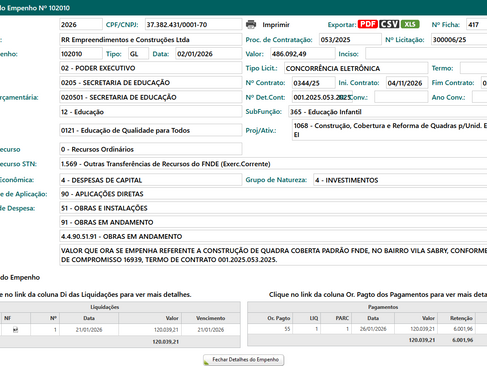Click the Tipo field showing GL
The width and height of the screenshot is (487, 366).
coord(138,54)
